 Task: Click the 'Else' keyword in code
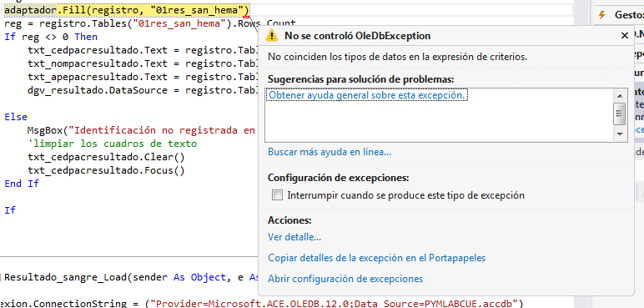click(x=16, y=117)
